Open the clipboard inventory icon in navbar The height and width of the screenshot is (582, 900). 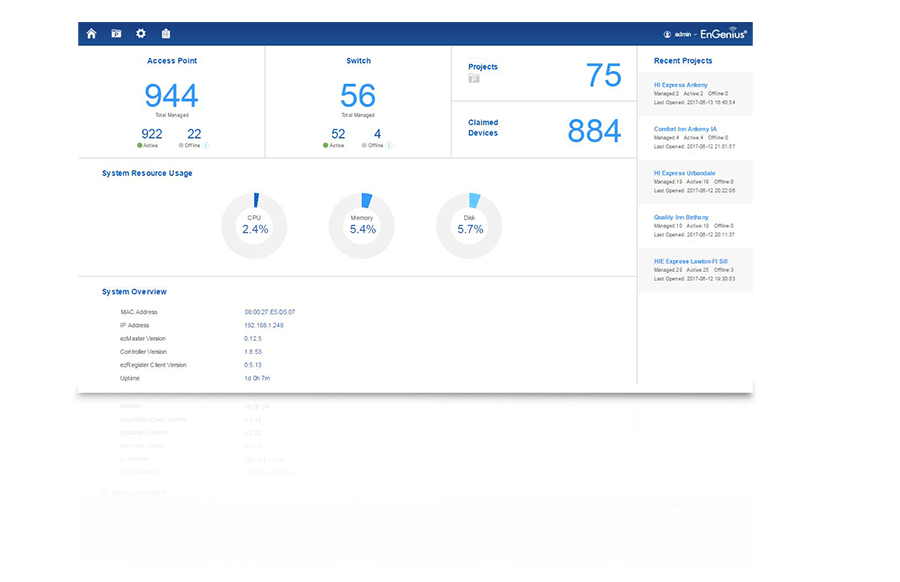[166, 34]
